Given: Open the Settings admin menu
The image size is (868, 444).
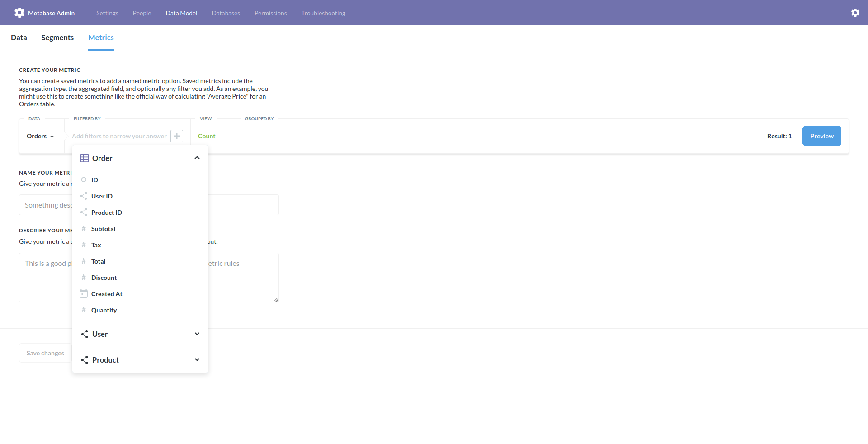Looking at the screenshot, I should pos(107,13).
